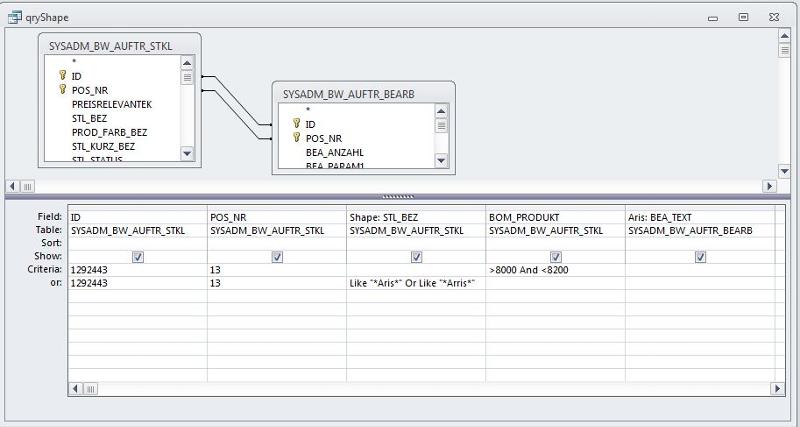Click right arrow of design grid horizontal scrollbar
The image size is (800, 427).
(x=778, y=389)
